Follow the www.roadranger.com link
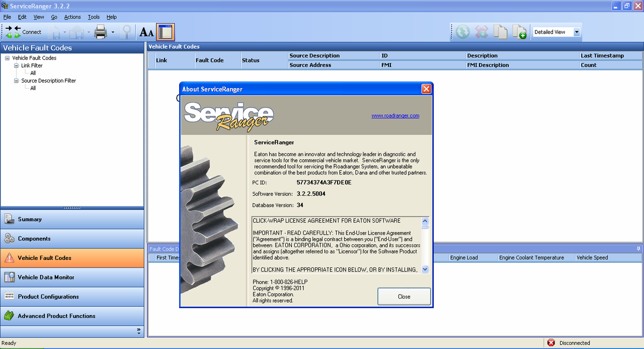Viewport: 644px width, 349px height. point(395,116)
